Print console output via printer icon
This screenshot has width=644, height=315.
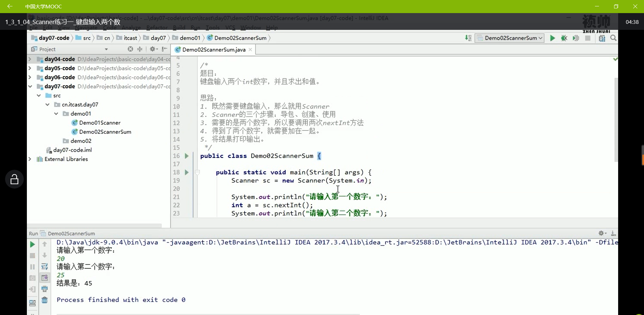pyautogui.click(x=44, y=289)
